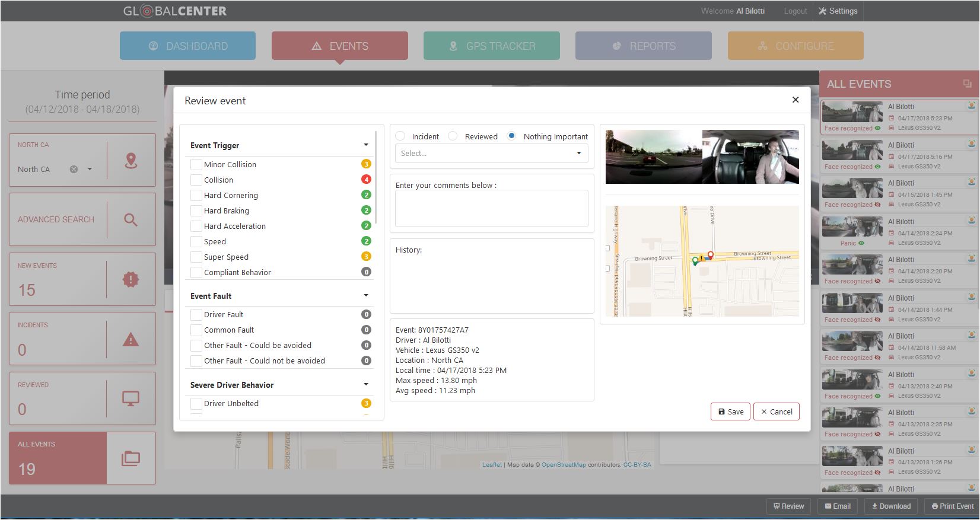Click the Download button in bottom bar
980x520 pixels.
891,506
